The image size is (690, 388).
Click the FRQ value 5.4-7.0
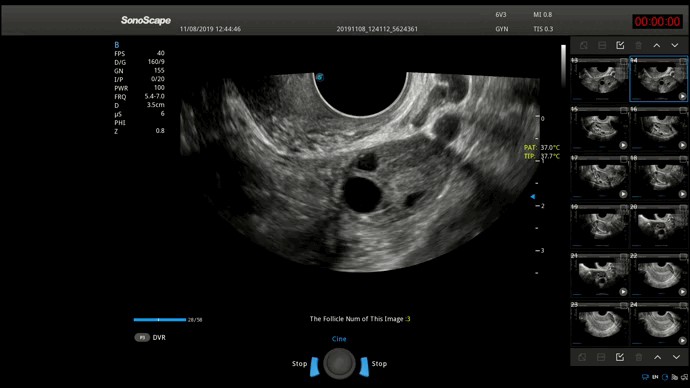point(154,96)
